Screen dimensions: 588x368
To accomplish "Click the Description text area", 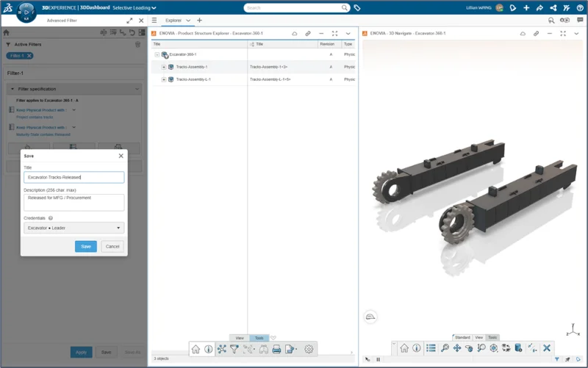I will [x=73, y=202].
